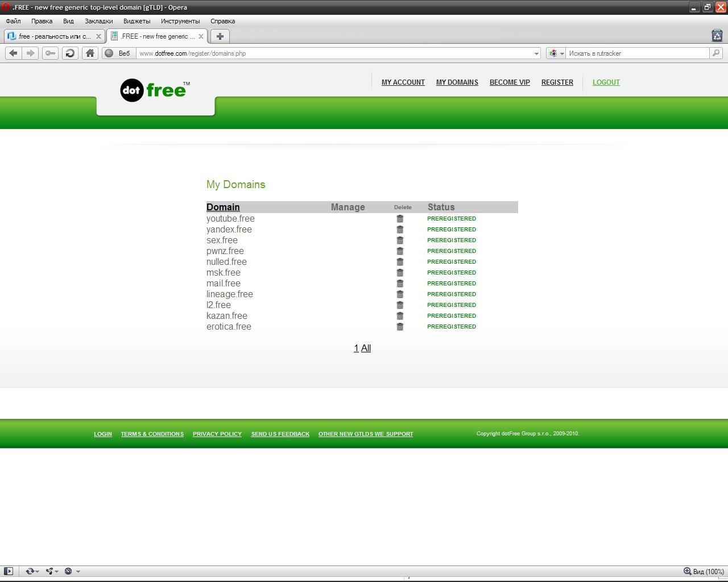728x582 pixels.
Task: Sort by the Domain column header
Action: (223, 207)
